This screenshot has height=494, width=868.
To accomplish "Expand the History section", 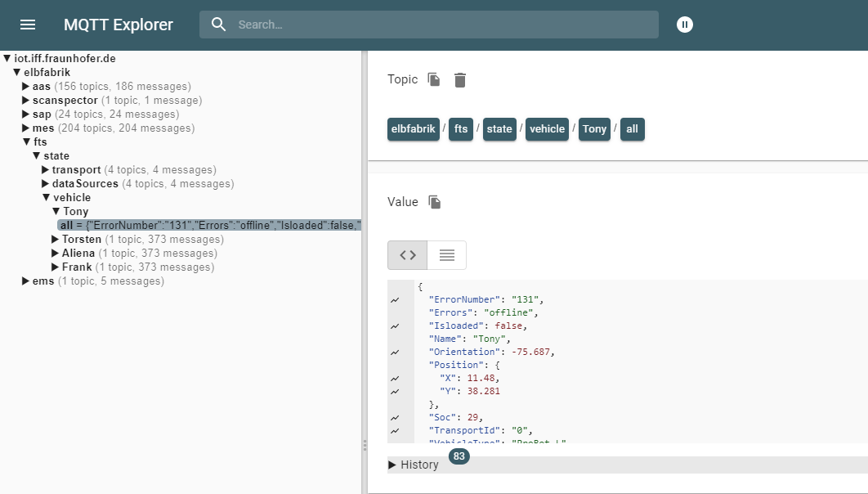I will click(x=414, y=465).
